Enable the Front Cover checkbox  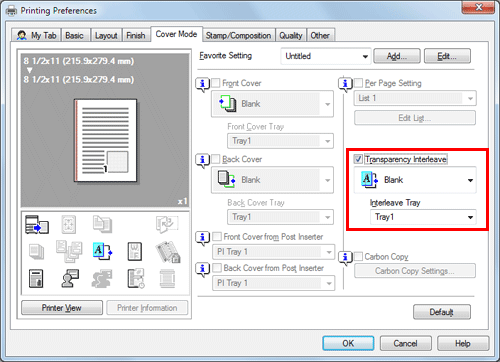pyautogui.click(x=216, y=83)
